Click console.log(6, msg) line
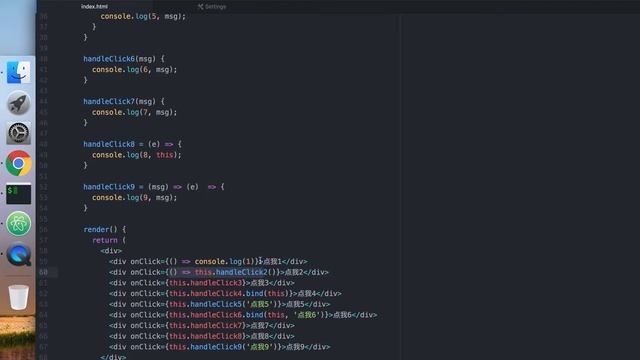The height and width of the screenshot is (360, 640). [135, 69]
